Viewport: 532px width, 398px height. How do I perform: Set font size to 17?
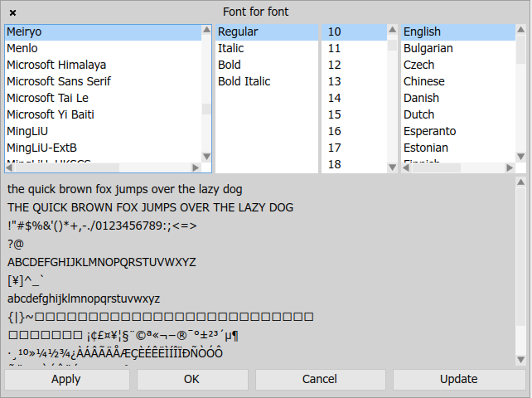[354, 148]
